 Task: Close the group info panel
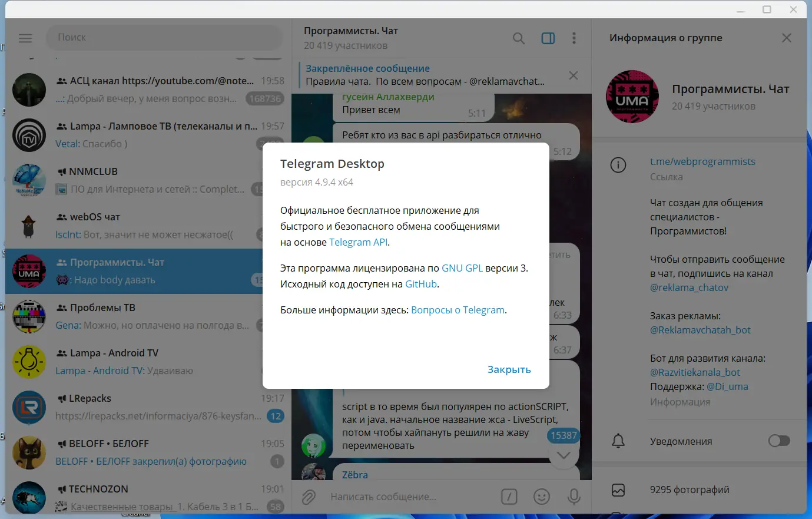pyautogui.click(x=787, y=38)
